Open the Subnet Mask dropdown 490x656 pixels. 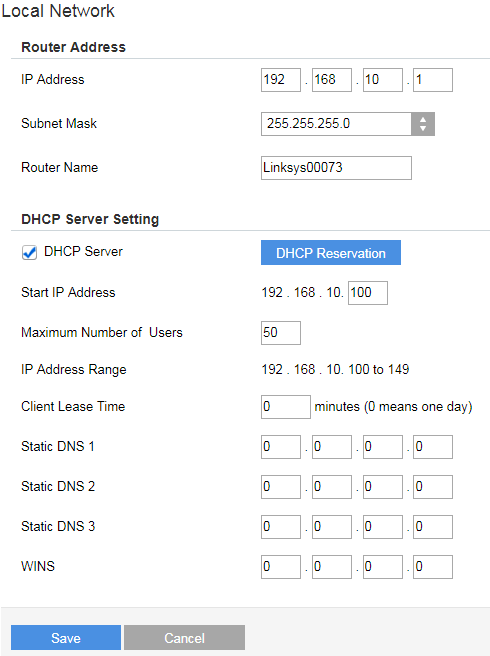click(x=348, y=123)
